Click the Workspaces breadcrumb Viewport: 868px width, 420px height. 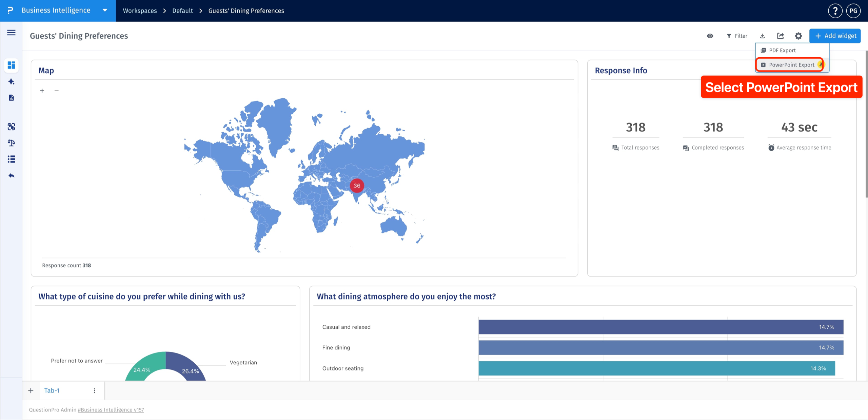140,11
